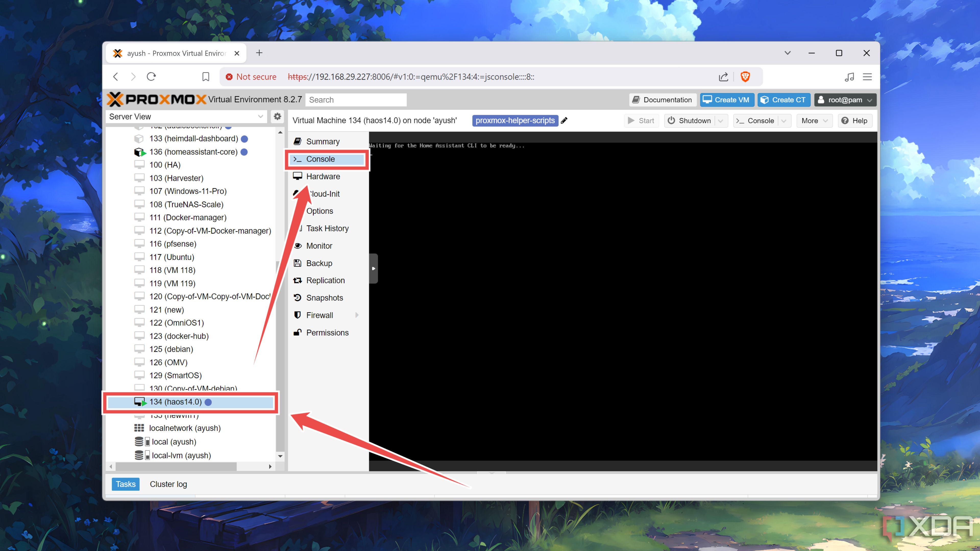This screenshot has width=980, height=551.
Task: Click Create VM button top-right
Action: (x=726, y=99)
